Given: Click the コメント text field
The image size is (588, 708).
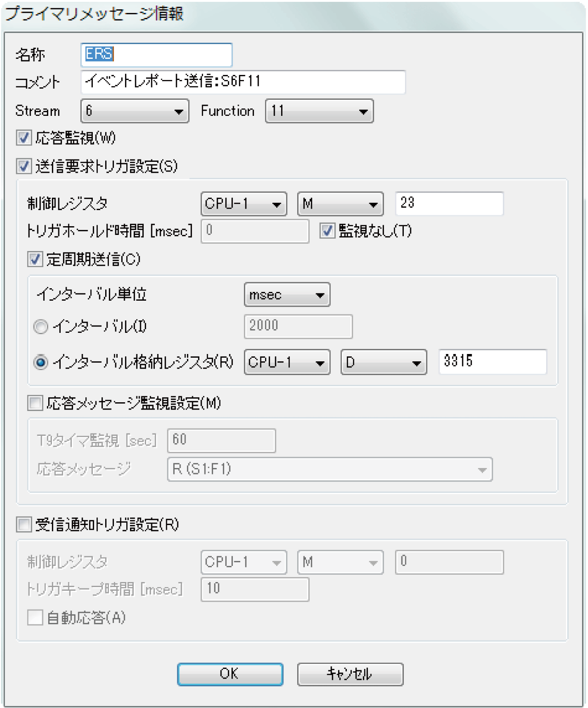Looking at the screenshot, I should tap(243, 82).
